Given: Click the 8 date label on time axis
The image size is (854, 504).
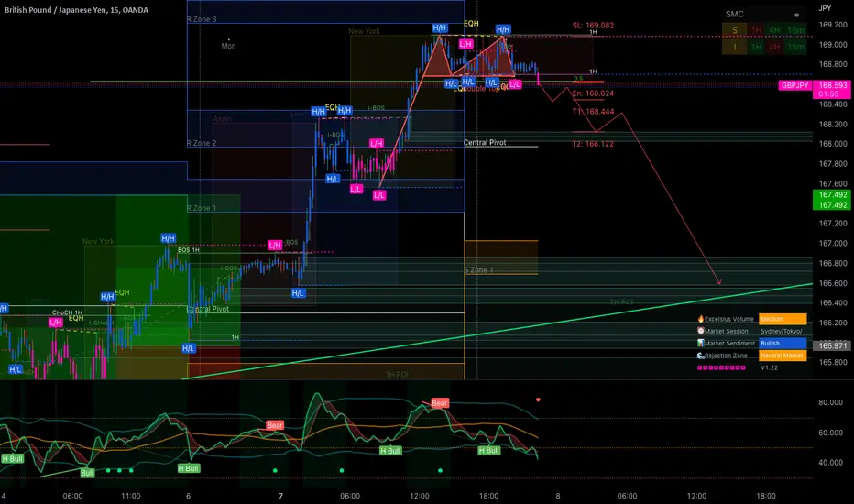Looking at the screenshot, I should pyautogui.click(x=558, y=496).
